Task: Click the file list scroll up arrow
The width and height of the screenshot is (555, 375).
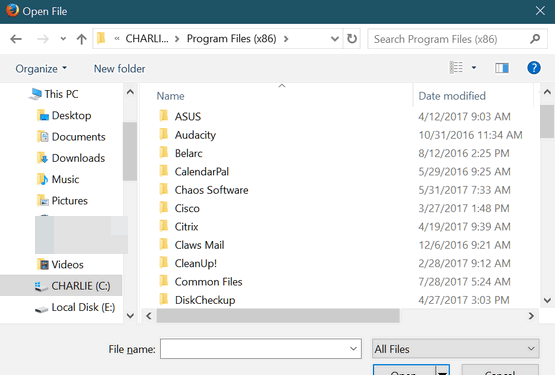Action: tap(547, 92)
